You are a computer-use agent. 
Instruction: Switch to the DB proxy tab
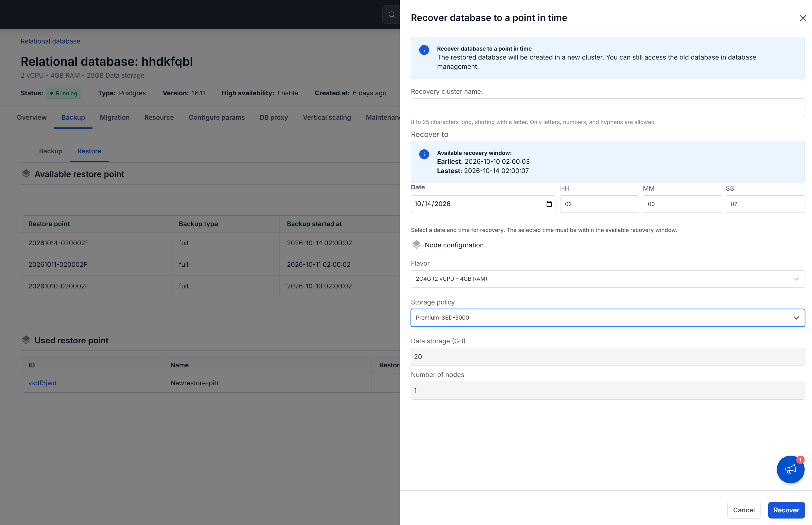point(273,117)
